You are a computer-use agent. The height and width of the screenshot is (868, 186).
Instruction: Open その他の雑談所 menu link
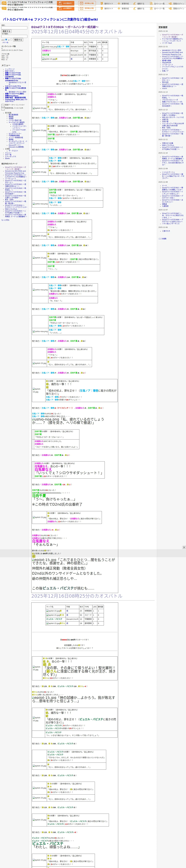[x=18, y=124]
